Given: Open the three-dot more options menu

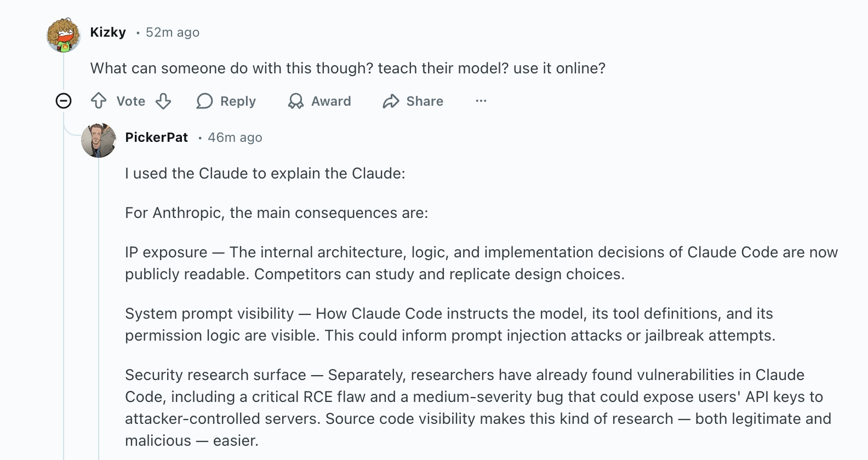Looking at the screenshot, I should point(481,101).
